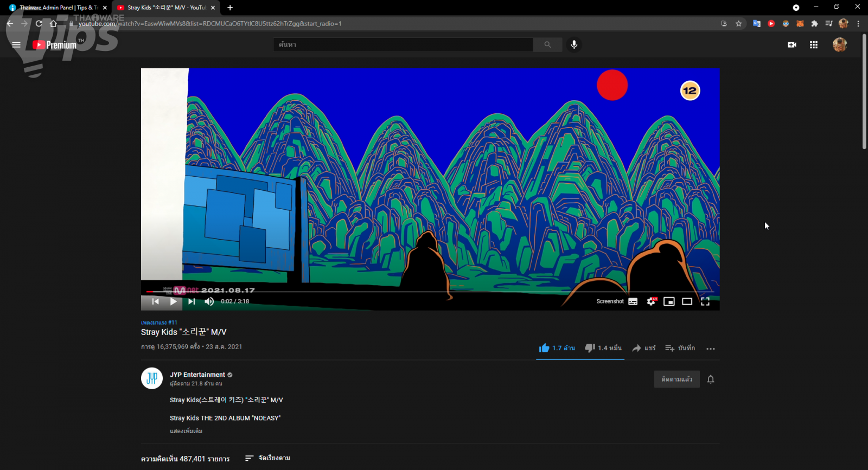
Task: Click the create video camera icon
Action: pyautogui.click(x=792, y=45)
